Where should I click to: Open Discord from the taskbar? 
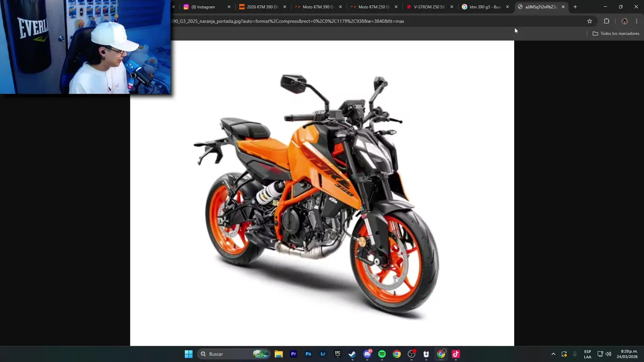point(367,354)
